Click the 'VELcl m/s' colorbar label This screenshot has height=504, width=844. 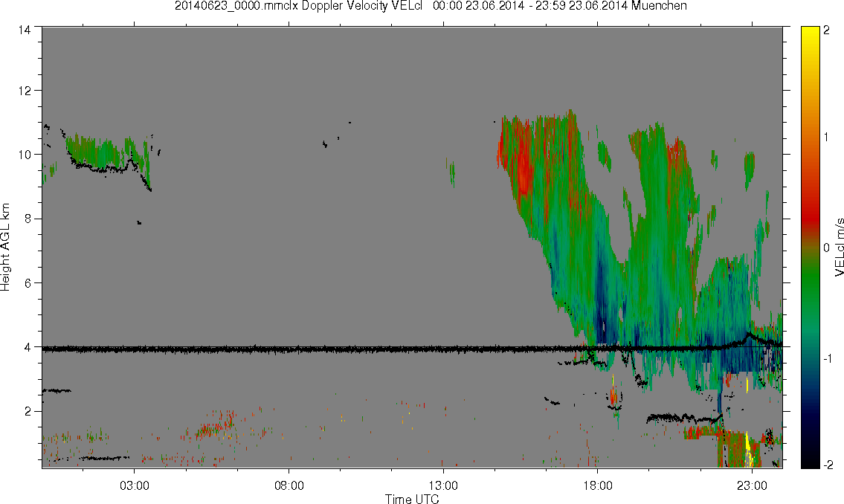click(x=839, y=247)
